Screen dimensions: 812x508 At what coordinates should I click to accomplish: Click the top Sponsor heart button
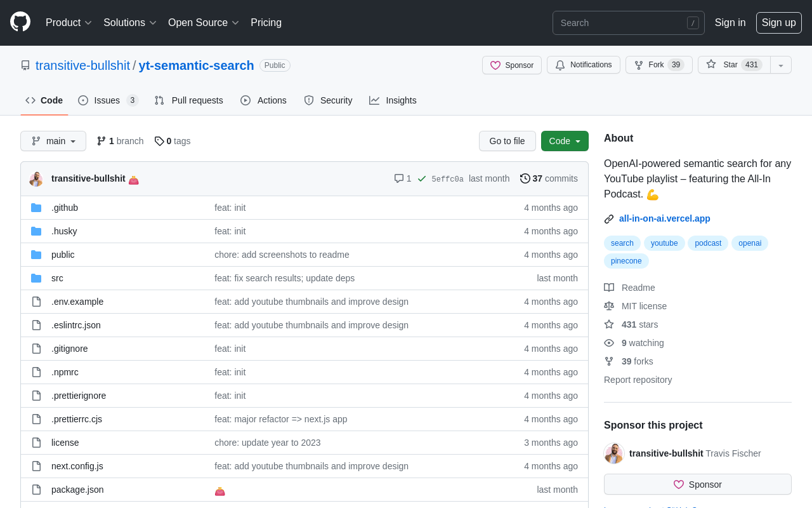pos(512,65)
